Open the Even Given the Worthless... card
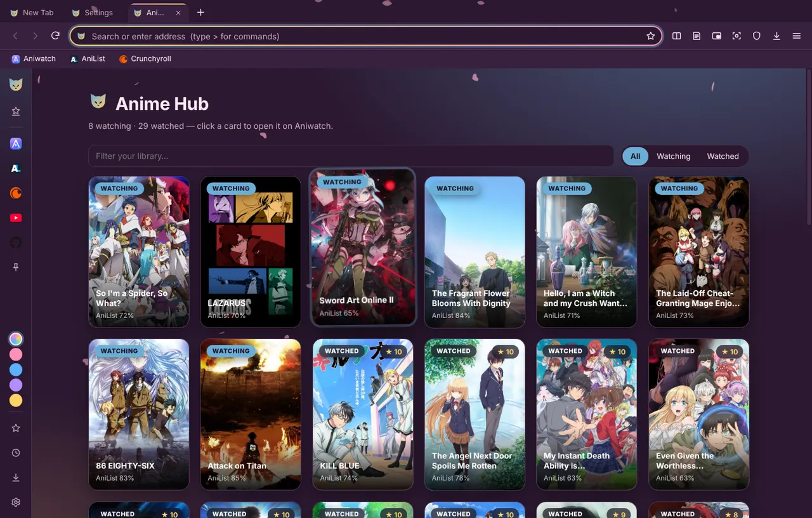Viewport: 812px width, 518px height. pyautogui.click(x=699, y=415)
